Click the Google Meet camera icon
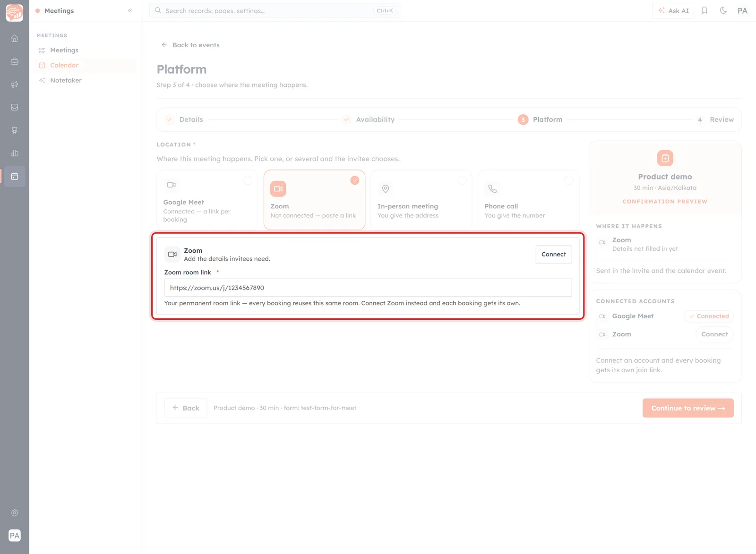The height and width of the screenshot is (554, 756). click(x=172, y=185)
